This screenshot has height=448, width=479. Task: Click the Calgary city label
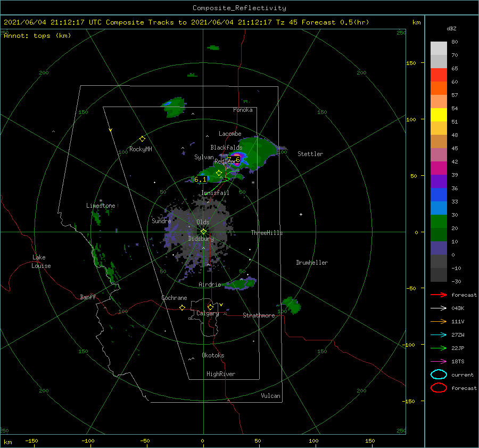(x=208, y=313)
